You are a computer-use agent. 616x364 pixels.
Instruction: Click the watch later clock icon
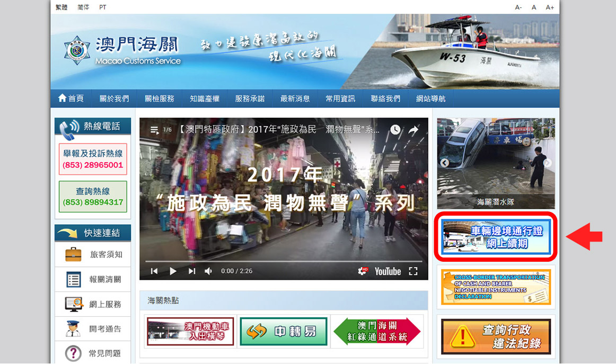point(395,130)
